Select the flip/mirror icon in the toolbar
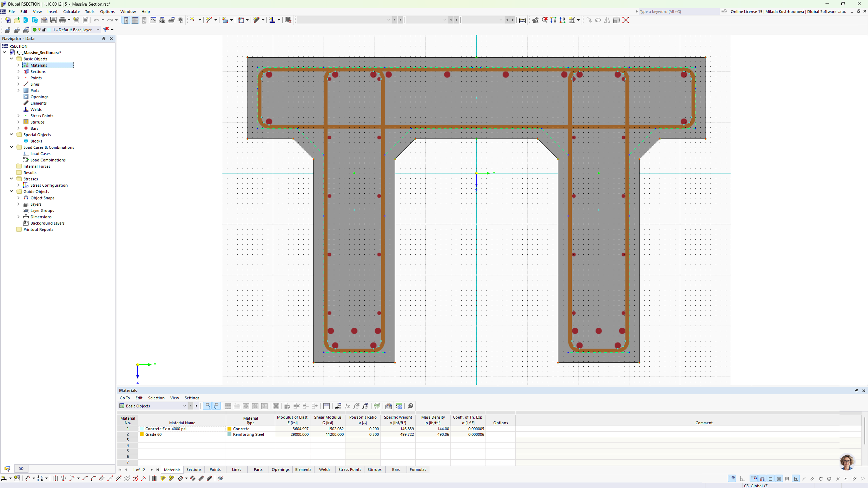This screenshot has height=488, width=868. tap(607, 20)
